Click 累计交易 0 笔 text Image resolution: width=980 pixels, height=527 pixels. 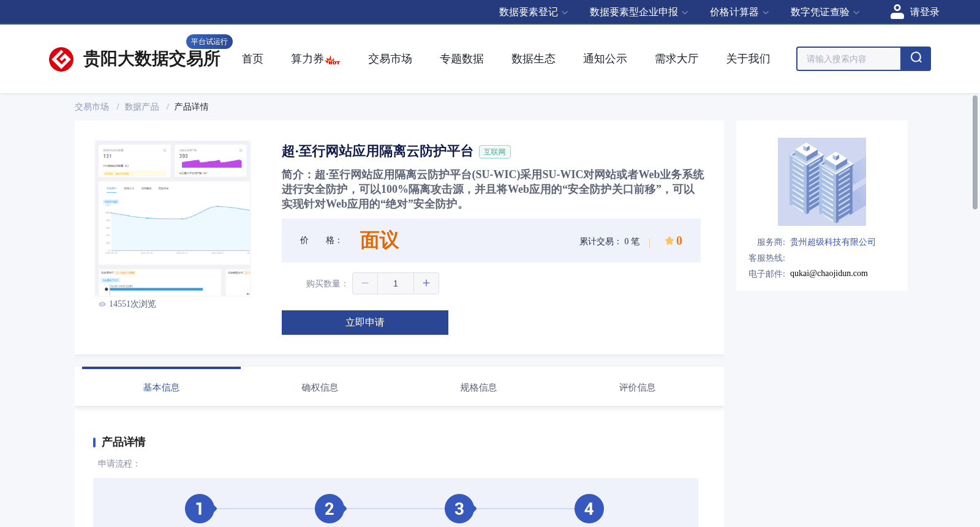point(609,242)
